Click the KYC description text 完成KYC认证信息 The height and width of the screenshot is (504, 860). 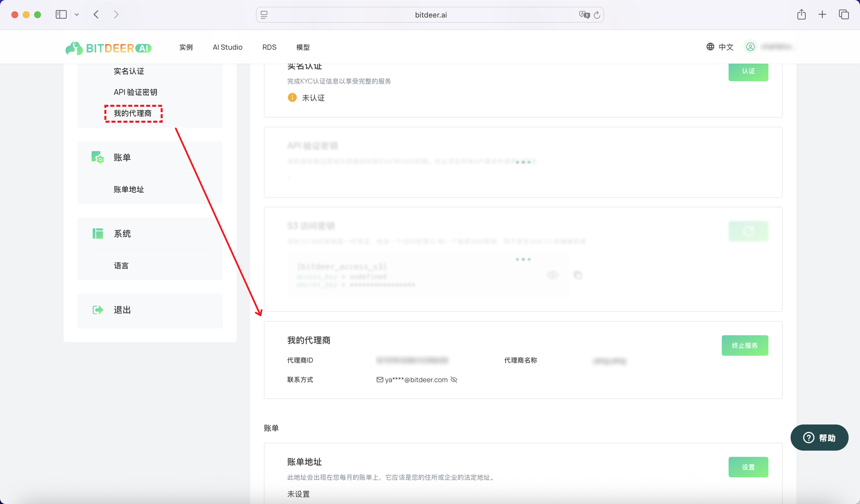pos(339,81)
